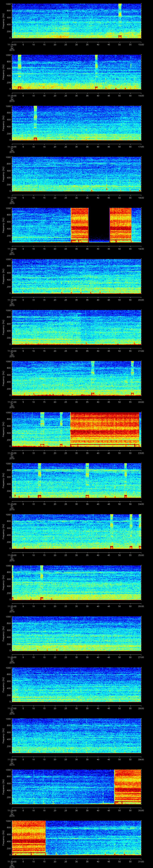Pick the spectrogram panel starting at 11:25:00
The image size is (153, 868).
[76, 582]
